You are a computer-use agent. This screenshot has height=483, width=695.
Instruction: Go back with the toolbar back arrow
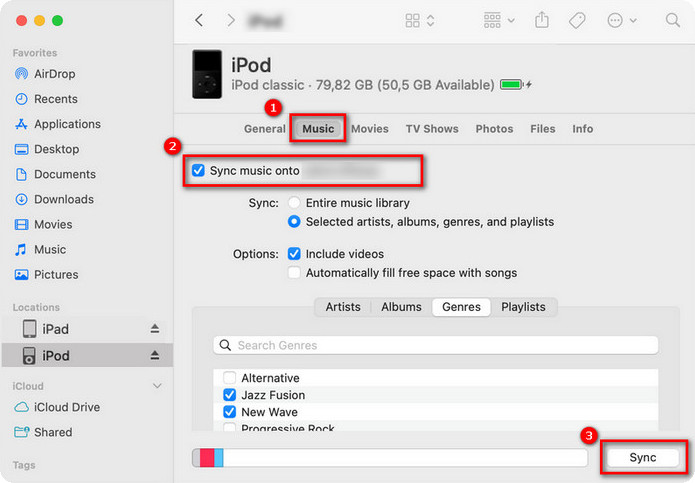coord(199,20)
